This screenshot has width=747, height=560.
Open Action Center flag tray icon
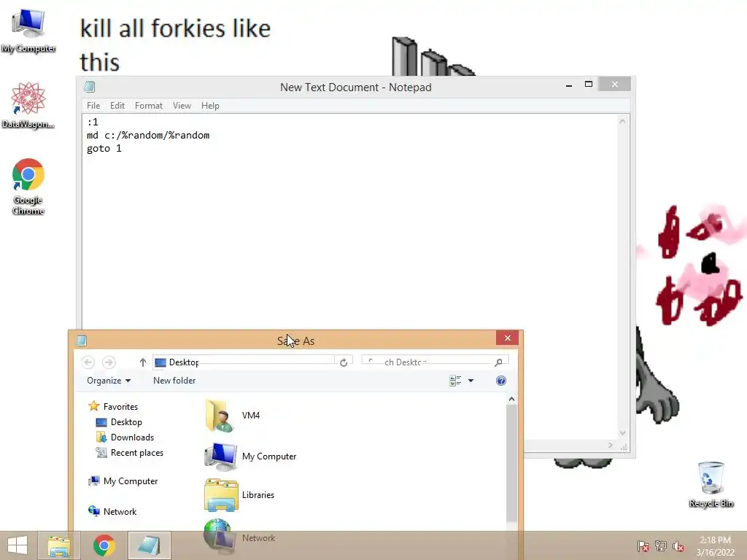(x=643, y=545)
